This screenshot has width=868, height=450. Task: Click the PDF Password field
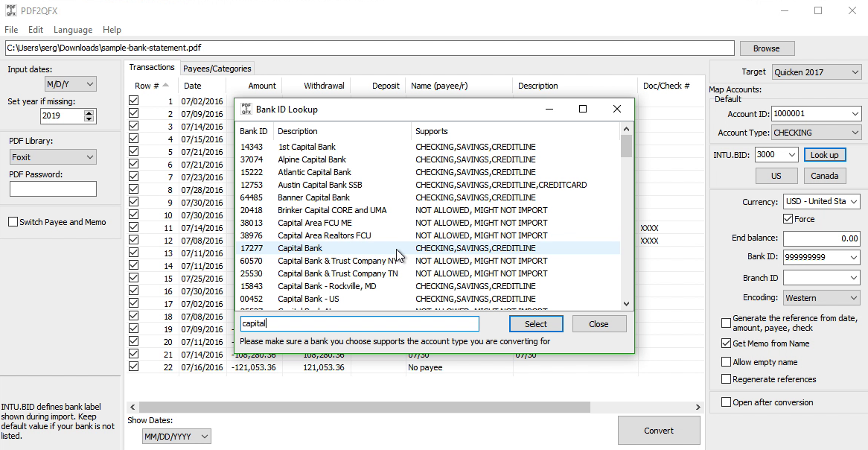point(53,189)
